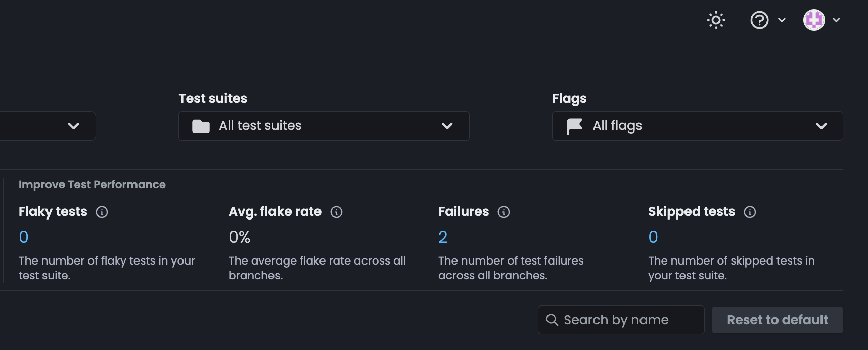Open the All flags dropdown
This screenshot has width=868, height=350.
pos(697,126)
